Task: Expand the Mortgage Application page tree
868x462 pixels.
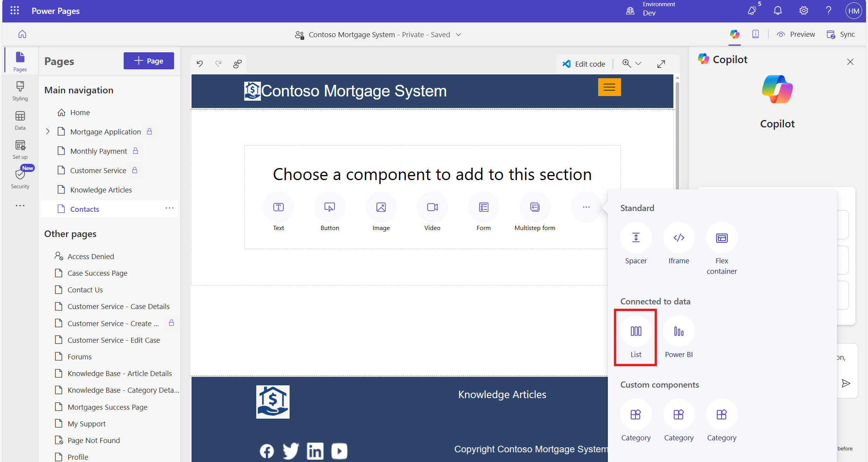Action: click(48, 132)
